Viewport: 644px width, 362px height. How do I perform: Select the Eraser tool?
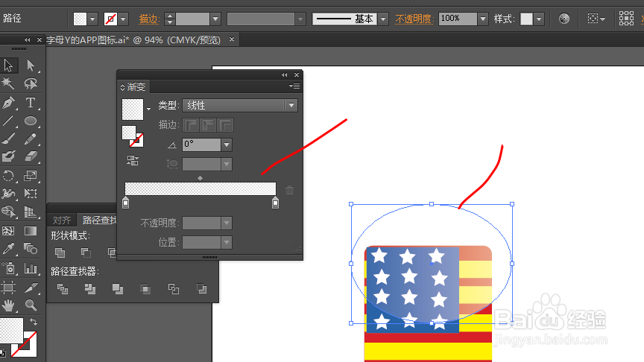click(x=31, y=156)
